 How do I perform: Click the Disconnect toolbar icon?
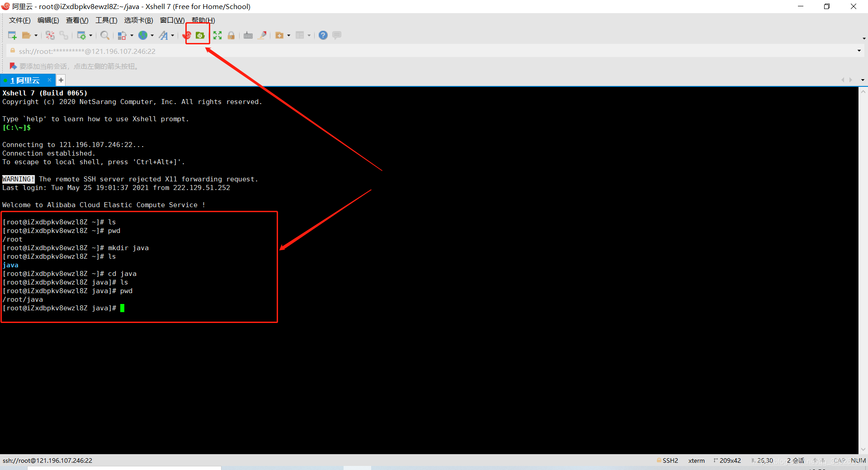[x=50, y=35]
